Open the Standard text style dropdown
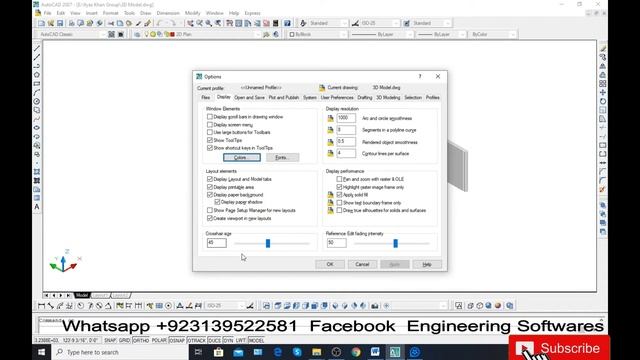Screen dimensions: 640x360 (x=328, y=23)
